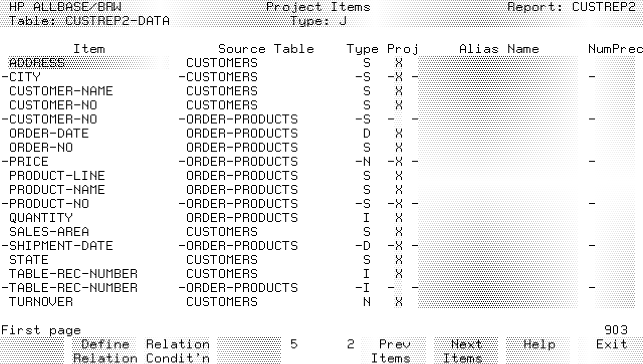Click the Alias Name field for CUSTOMER-NAME
The width and height of the screenshot is (643, 364).
click(x=497, y=91)
